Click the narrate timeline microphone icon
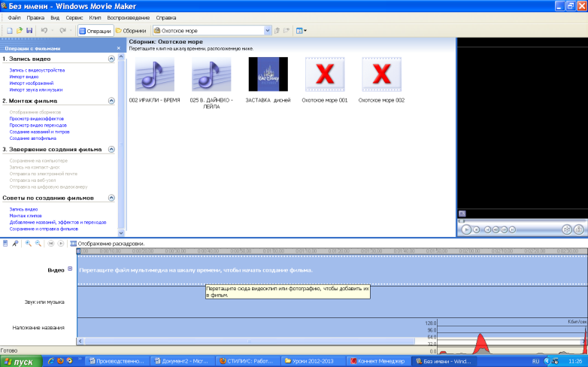Screen dimensions: 588x367 (15, 244)
